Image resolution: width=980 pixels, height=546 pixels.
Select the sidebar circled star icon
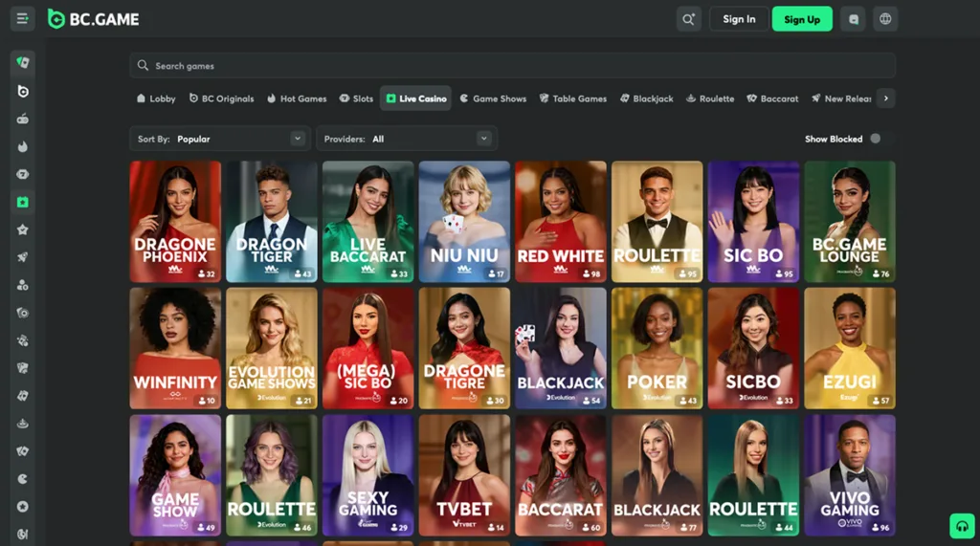(23, 507)
